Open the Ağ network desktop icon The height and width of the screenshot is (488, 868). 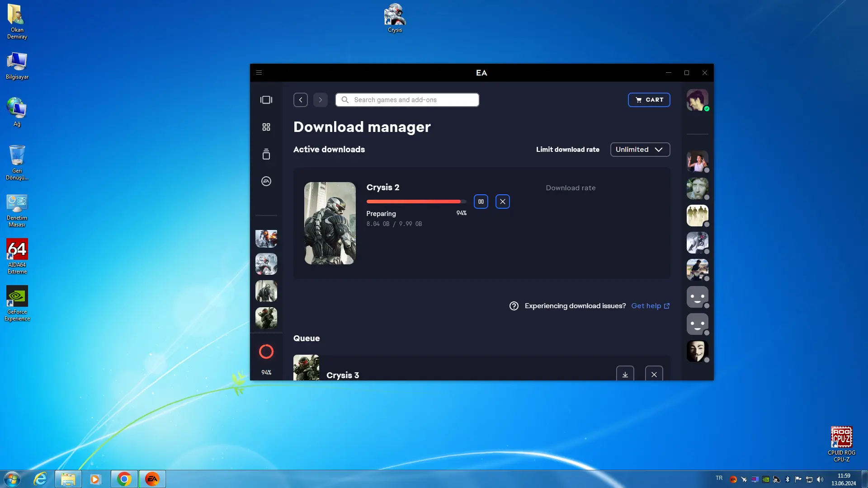coord(17,112)
